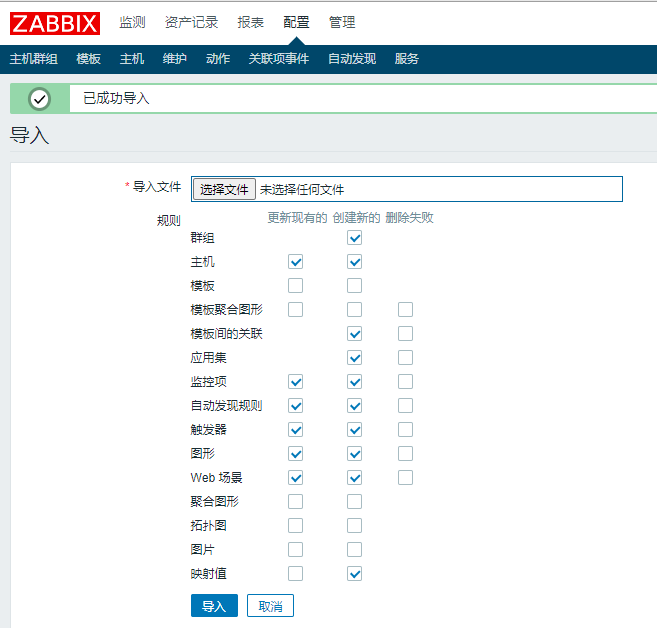This screenshot has width=657, height=628.
Task: Enable 映射值 更新现有的 checkbox
Action: (295, 574)
